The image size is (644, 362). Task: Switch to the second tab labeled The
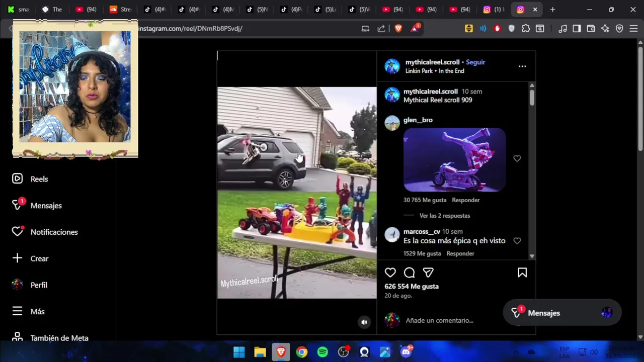(x=52, y=10)
